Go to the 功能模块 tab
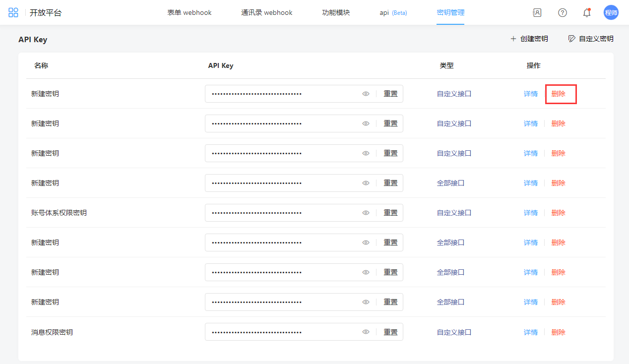 [x=336, y=13]
